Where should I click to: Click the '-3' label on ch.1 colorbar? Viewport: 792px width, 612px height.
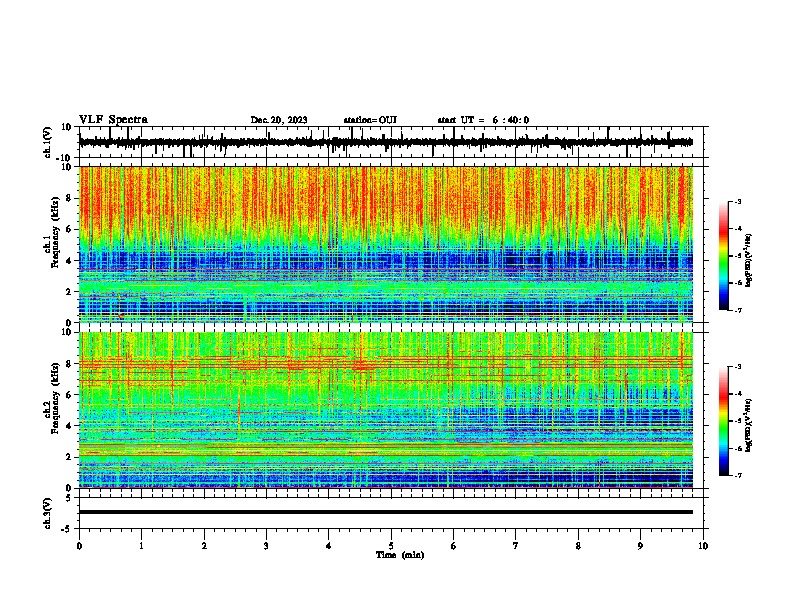[737, 201]
